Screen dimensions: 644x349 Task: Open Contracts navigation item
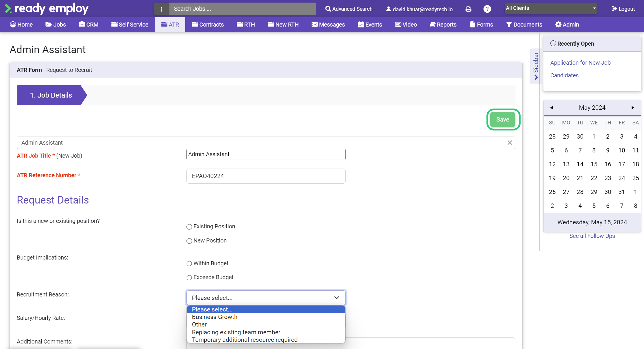(208, 25)
